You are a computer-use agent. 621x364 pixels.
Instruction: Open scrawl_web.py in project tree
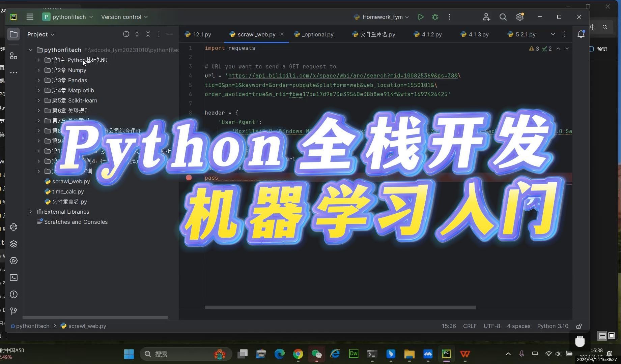tap(67, 181)
